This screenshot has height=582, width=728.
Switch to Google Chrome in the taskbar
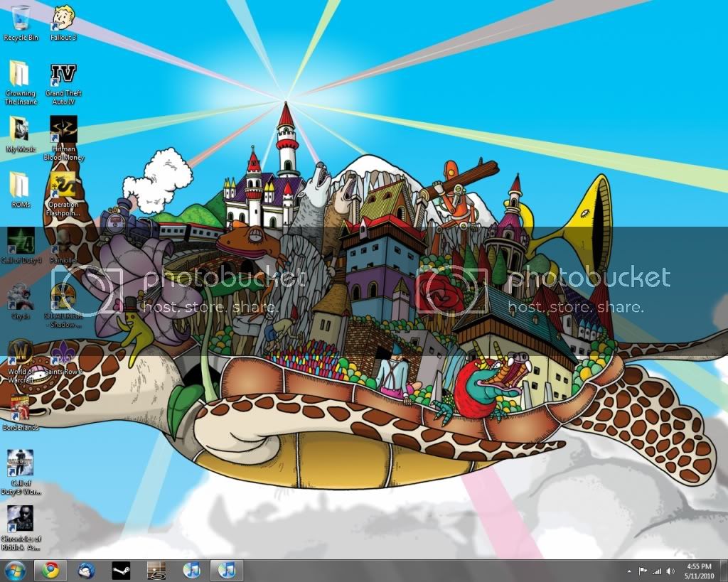pyautogui.click(x=50, y=570)
